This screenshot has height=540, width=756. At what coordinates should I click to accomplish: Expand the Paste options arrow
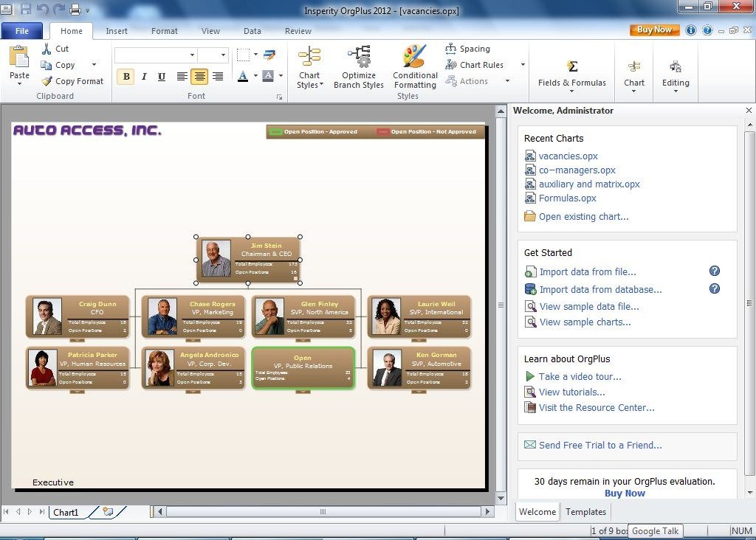[x=19, y=84]
